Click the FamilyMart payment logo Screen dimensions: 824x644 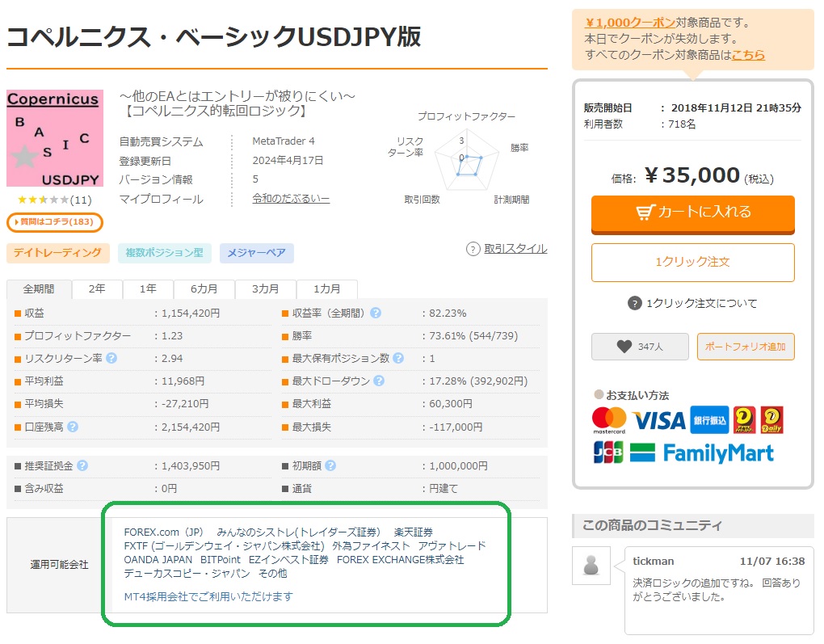(702, 452)
